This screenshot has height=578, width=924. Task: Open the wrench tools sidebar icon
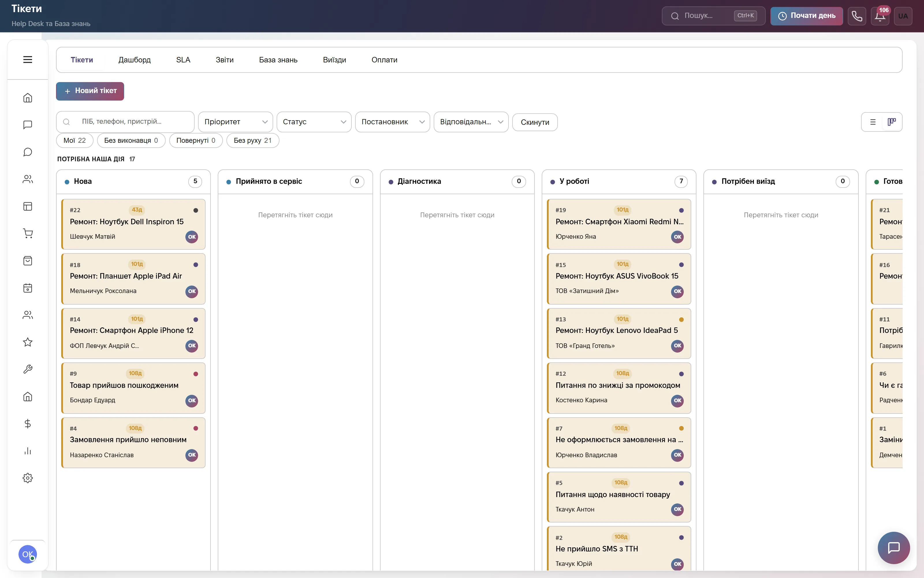coord(27,369)
